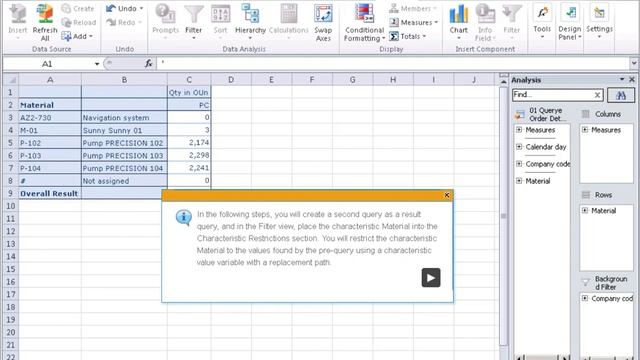
Task: Click the Find field in Analysis panel
Action: coord(553,95)
